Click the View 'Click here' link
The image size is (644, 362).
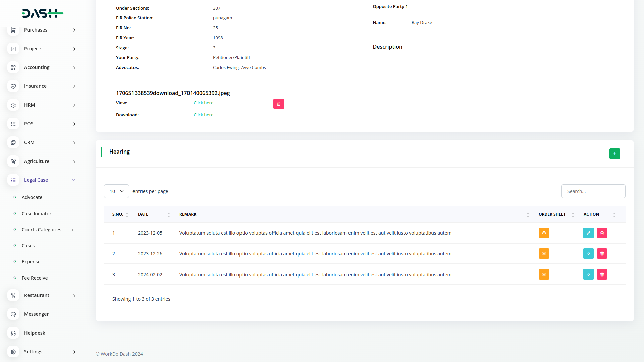click(203, 103)
